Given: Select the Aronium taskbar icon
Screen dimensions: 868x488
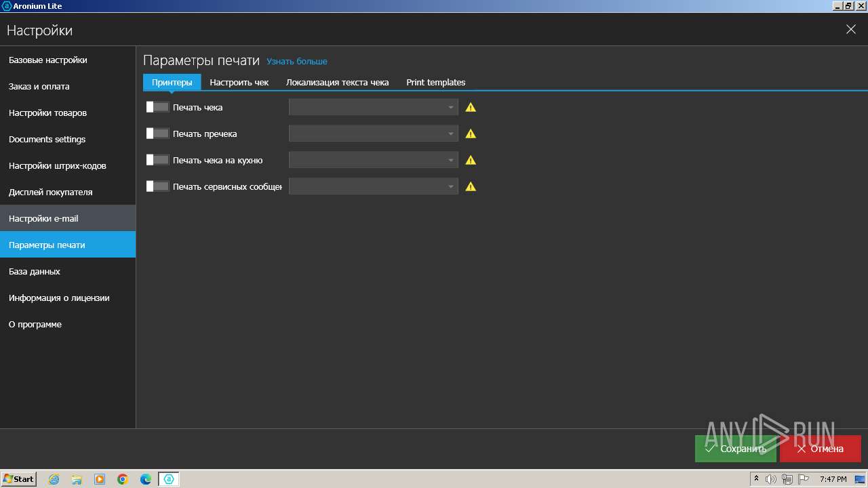Looking at the screenshot, I should [x=169, y=479].
